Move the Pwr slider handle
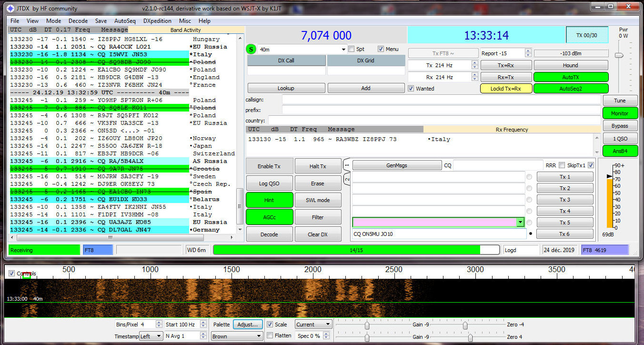Screen dimensions: 644x345 tap(619, 55)
